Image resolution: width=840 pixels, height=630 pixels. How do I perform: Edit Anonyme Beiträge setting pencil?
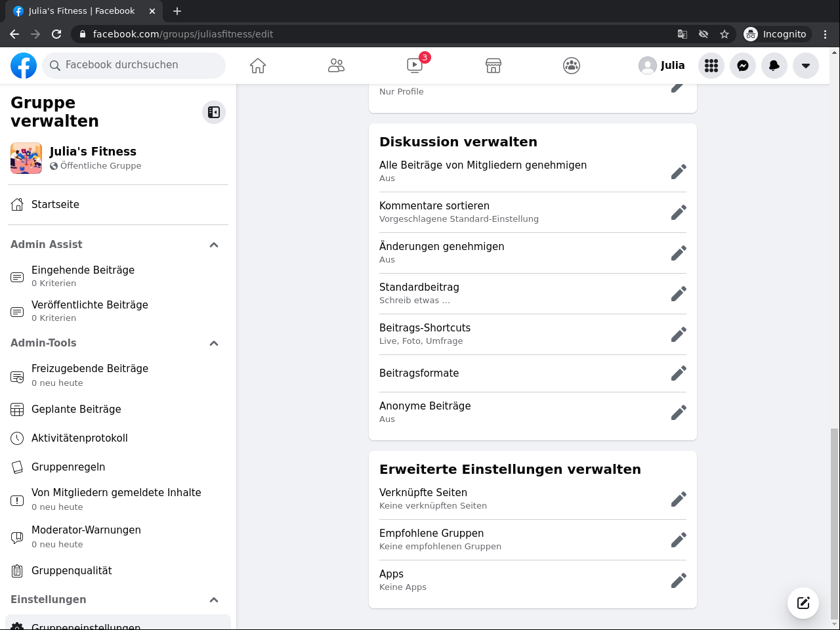[679, 413]
